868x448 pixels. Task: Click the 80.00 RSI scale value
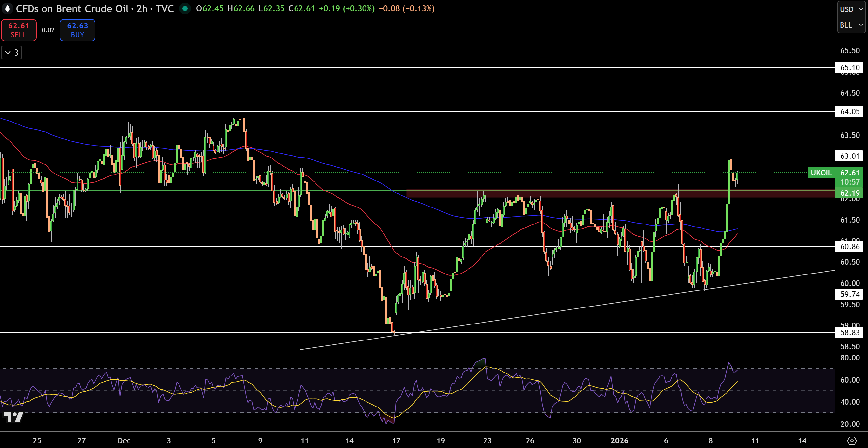(850, 358)
